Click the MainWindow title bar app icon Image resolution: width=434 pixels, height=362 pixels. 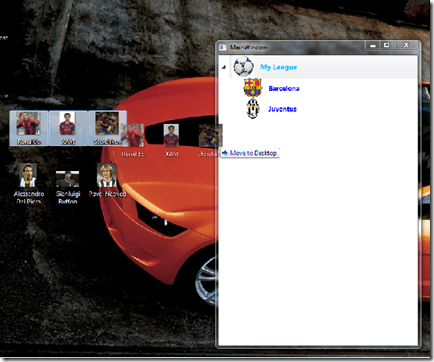(x=223, y=47)
